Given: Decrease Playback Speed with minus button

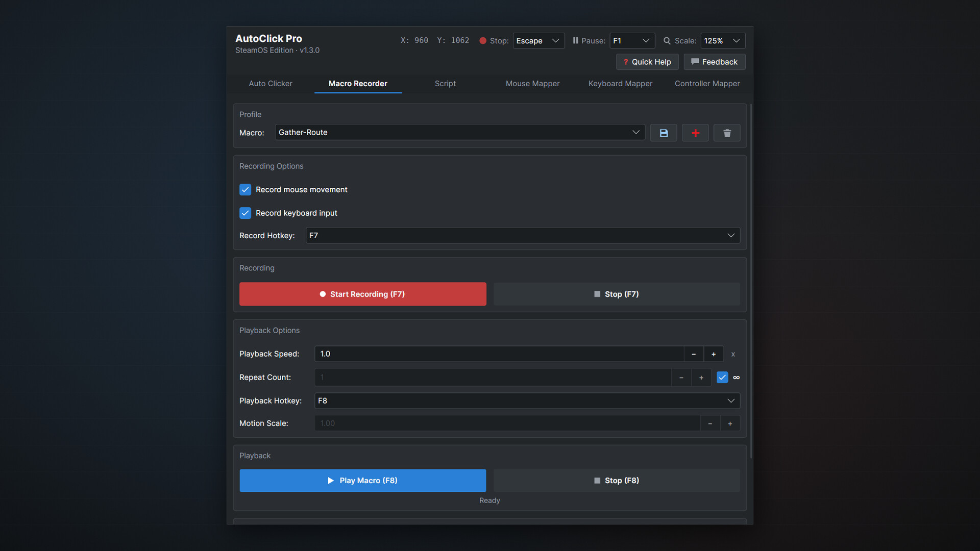Looking at the screenshot, I should tap(694, 354).
